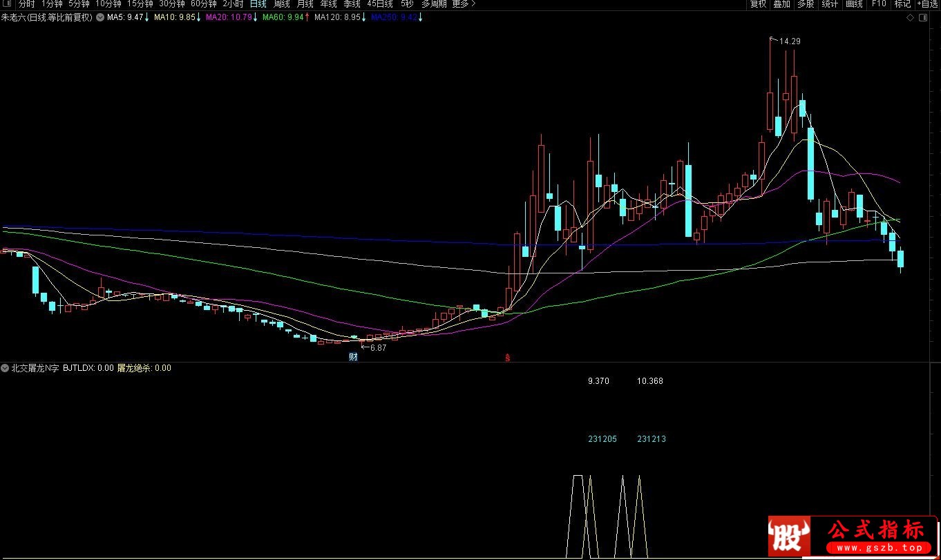Add stock via +自选 button
Screen dimensions: 941x560
click(928, 4)
